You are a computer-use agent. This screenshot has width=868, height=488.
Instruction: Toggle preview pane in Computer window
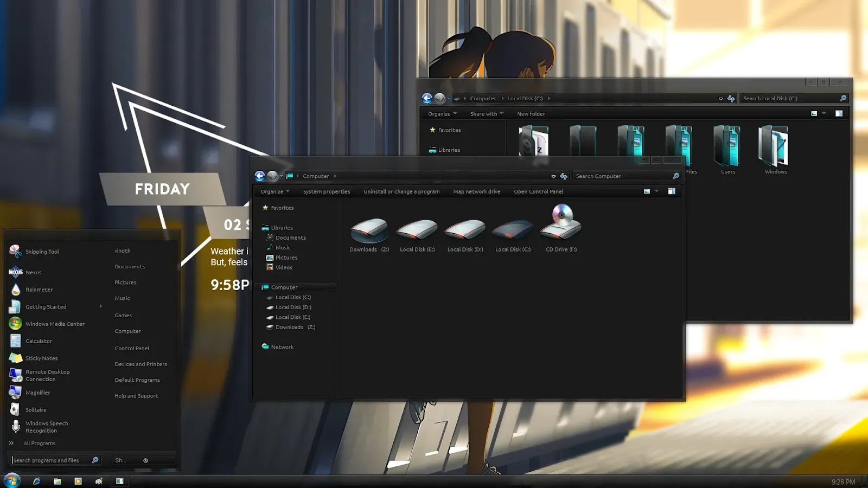(x=672, y=191)
